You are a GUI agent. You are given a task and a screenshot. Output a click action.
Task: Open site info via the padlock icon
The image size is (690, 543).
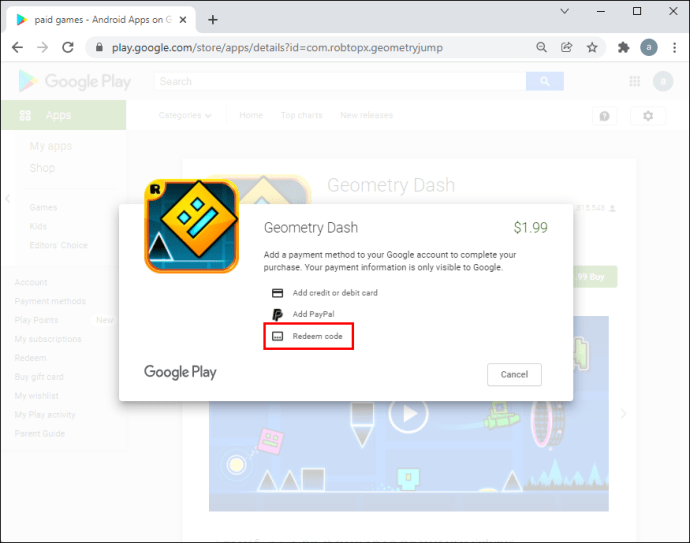coord(99,48)
